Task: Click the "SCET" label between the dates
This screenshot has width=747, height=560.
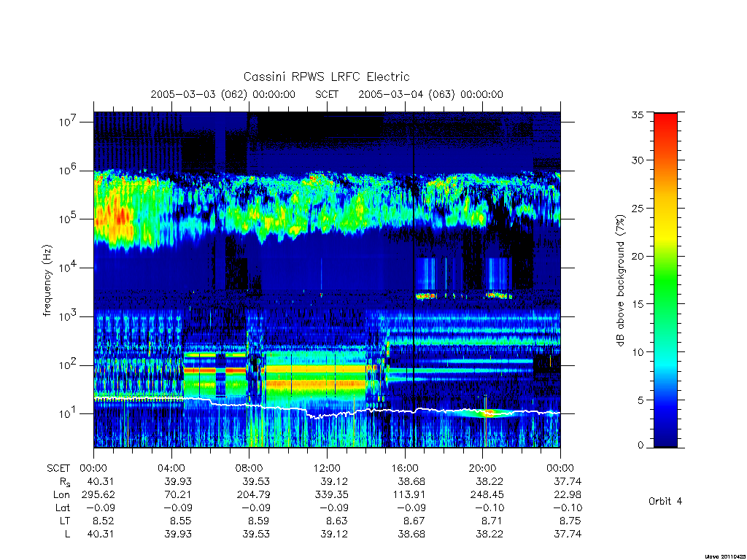Action: pyautogui.click(x=327, y=94)
